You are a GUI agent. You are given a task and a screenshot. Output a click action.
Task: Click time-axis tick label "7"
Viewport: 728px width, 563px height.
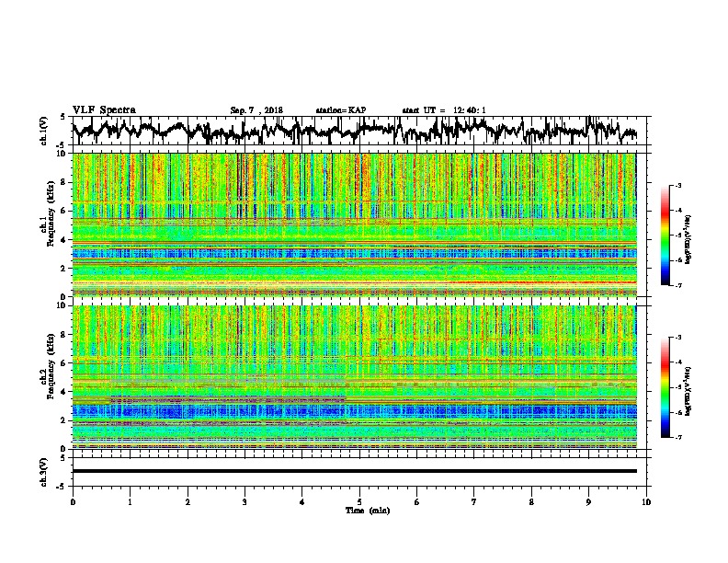tap(474, 502)
